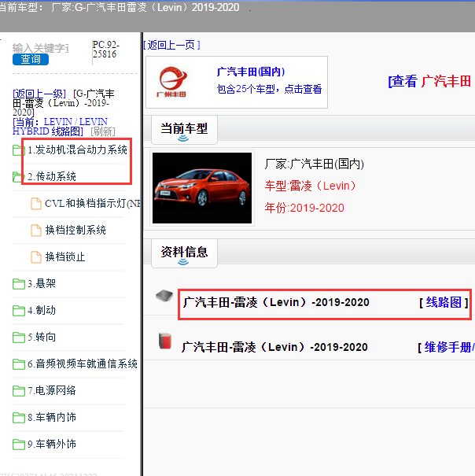The height and width of the screenshot is (476, 475).
Task: Expand folder 9.车辆外饰
Action: [x=52, y=444]
